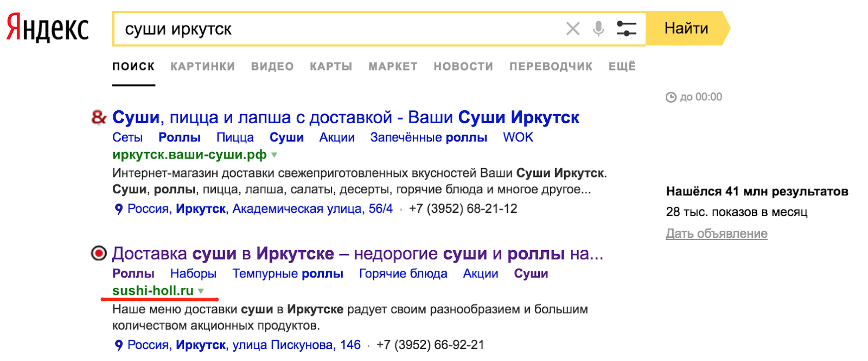Click the clock icon beside до 00:00
This screenshot has width=868, height=361.
[x=671, y=97]
